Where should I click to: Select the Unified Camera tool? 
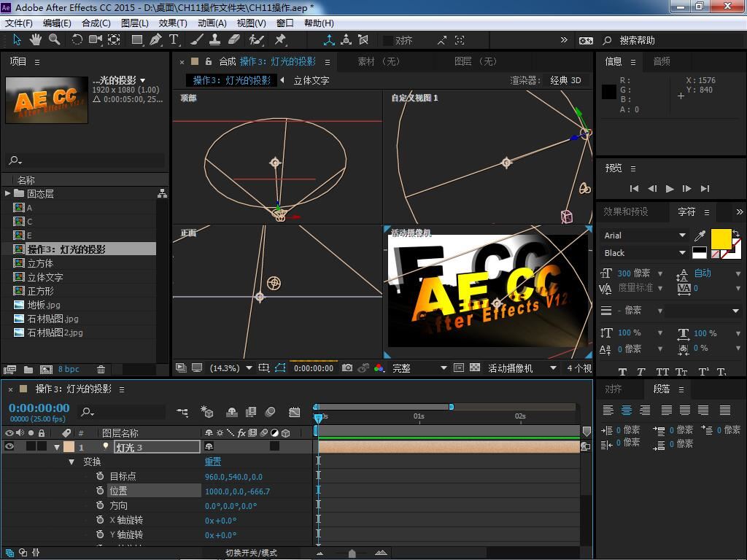pyautogui.click(x=96, y=40)
